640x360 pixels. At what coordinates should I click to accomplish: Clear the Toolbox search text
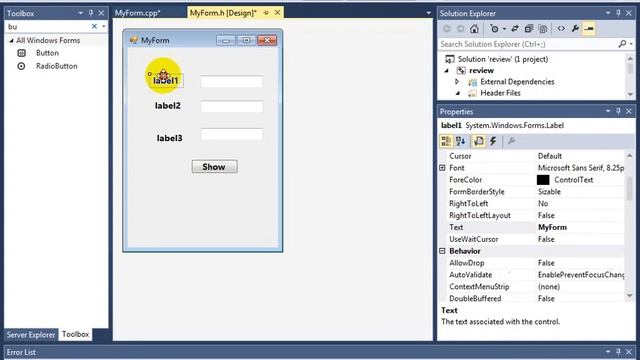pyautogui.click(x=94, y=27)
